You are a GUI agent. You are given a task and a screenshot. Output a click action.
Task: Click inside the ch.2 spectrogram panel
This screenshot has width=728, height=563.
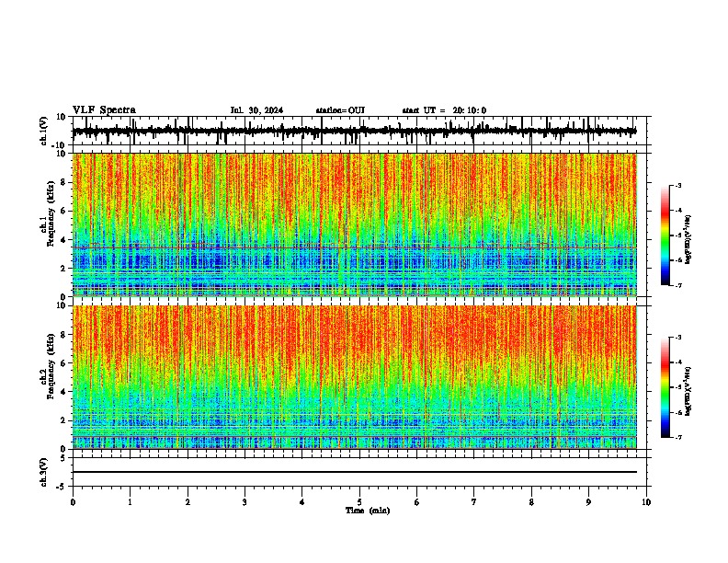354,377
